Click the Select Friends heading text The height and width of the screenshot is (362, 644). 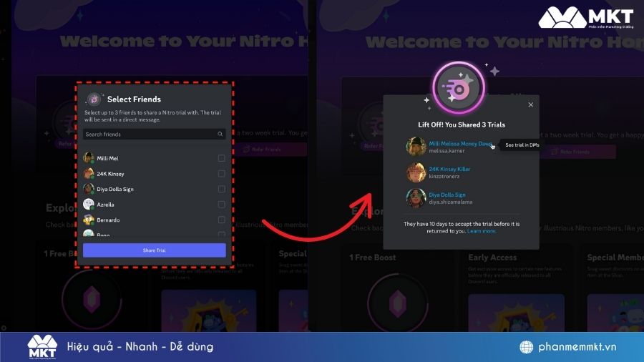[134, 99]
